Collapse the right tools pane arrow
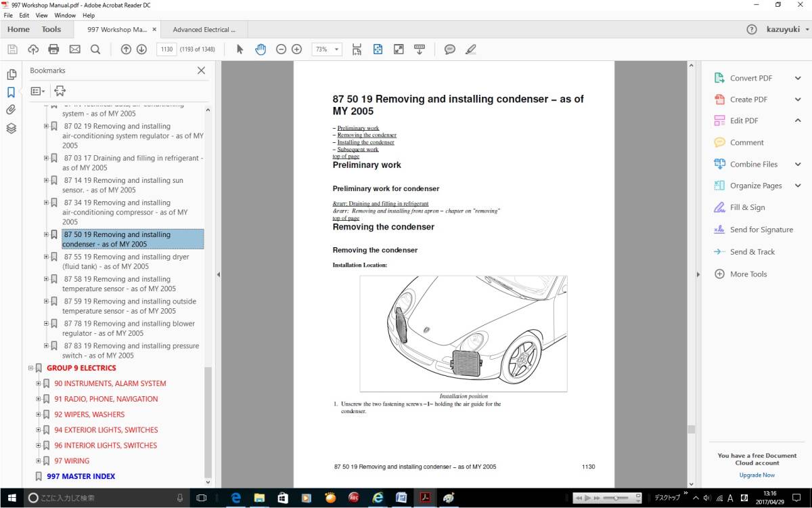This screenshot has height=508, width=812. (x=698, y=274)
